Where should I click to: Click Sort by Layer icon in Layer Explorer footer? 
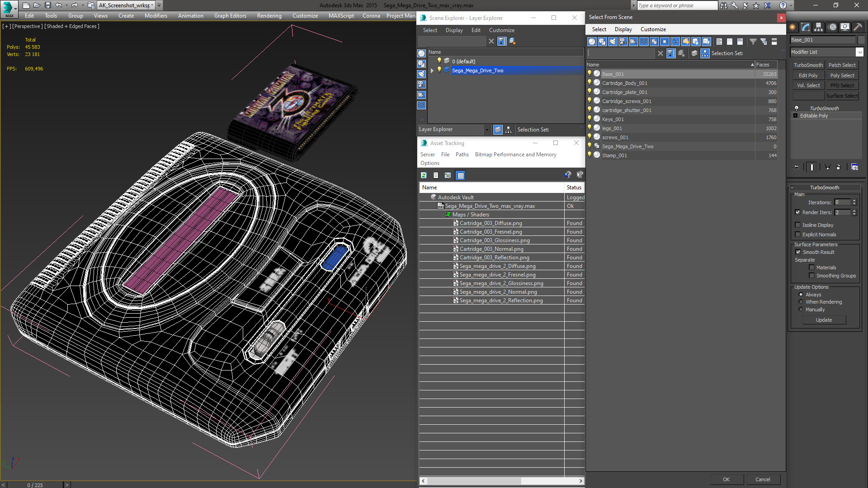tap(498, 130)
